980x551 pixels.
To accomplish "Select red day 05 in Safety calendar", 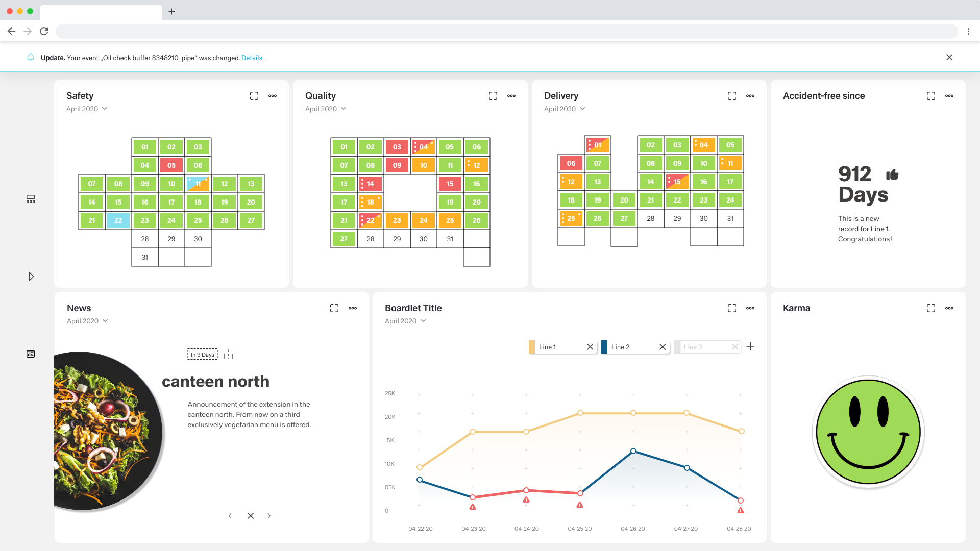I will [171, 165].
